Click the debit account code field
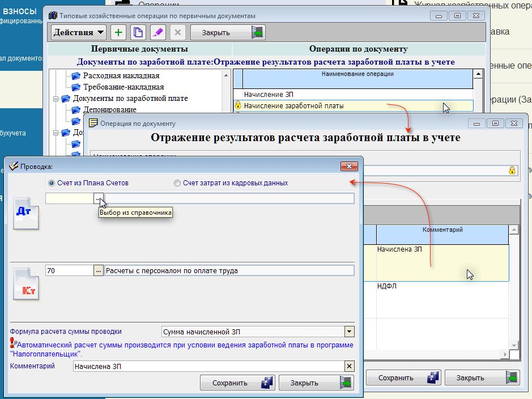Image resolution: width=532 pixels, height=399 pixels. (x=70, y=198)
